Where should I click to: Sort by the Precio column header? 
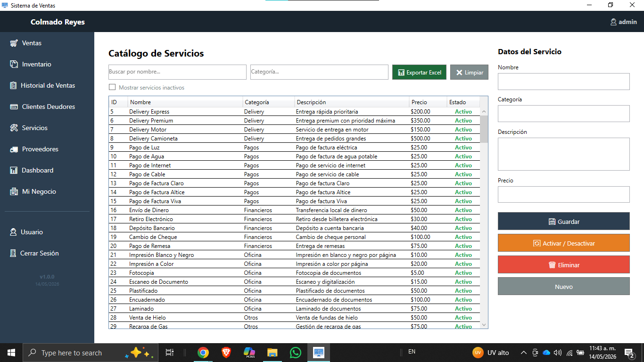coord(428,102)
